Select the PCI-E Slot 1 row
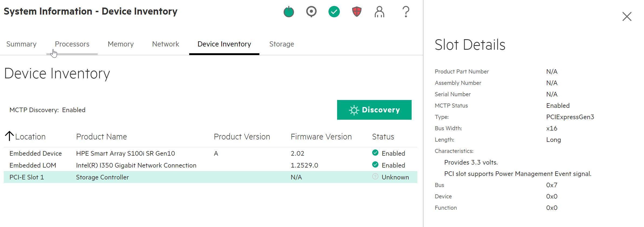Screen dimensions: 644x227 (26, 177)
